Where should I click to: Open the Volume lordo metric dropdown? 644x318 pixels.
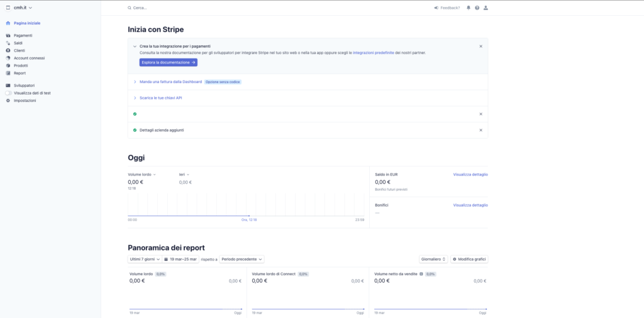coord(142,174)
